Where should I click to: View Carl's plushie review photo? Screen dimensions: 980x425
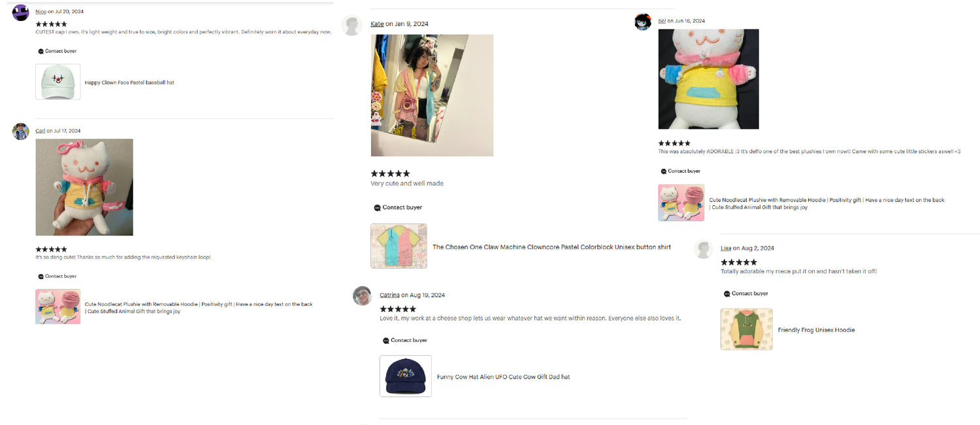[84, 187]
